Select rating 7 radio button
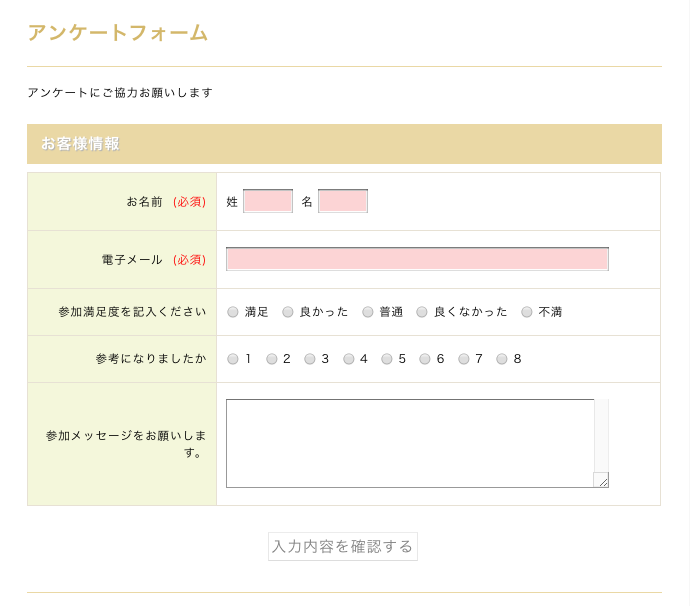Viewport: 690px width, 606px height. click(x=464, y=359)
